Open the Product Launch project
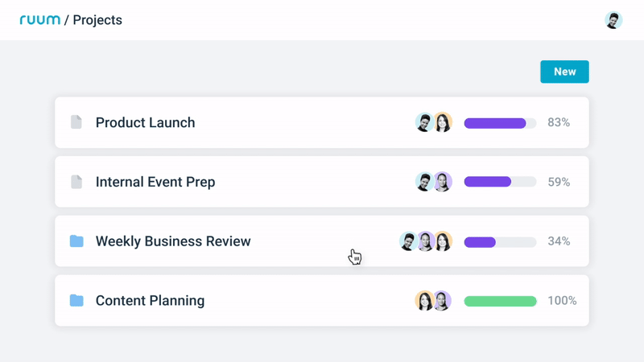The height and width of the screenshot is (362, 644). point(145,122)
